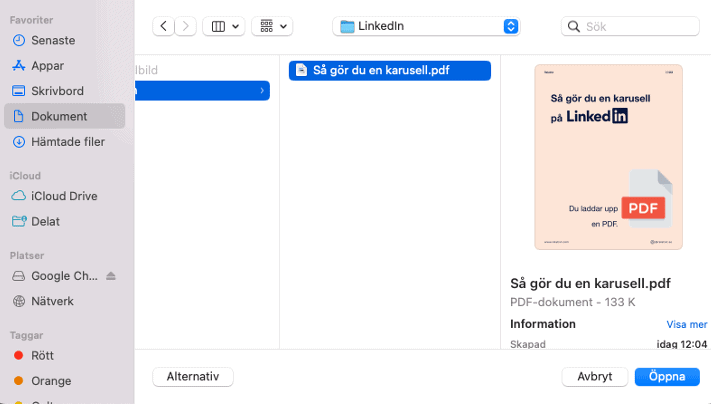Click the globe icon beside Nätverk

19,301
